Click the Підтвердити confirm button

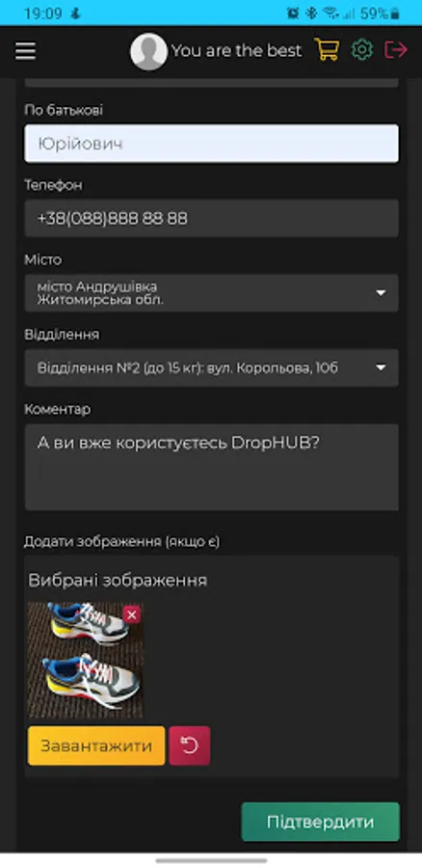[x=320, y=822]
